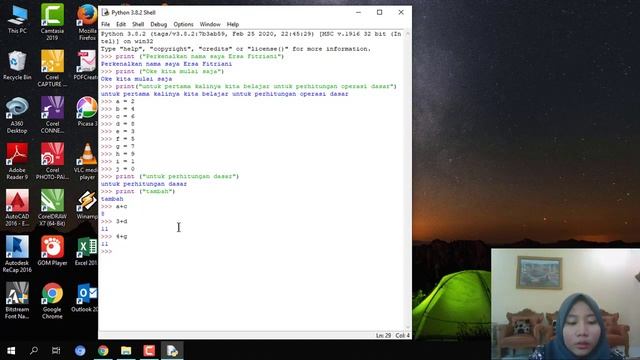Open Bitstream Font Navigator shortcut
This screenshot has height=360, width=640.
(17, 301)
